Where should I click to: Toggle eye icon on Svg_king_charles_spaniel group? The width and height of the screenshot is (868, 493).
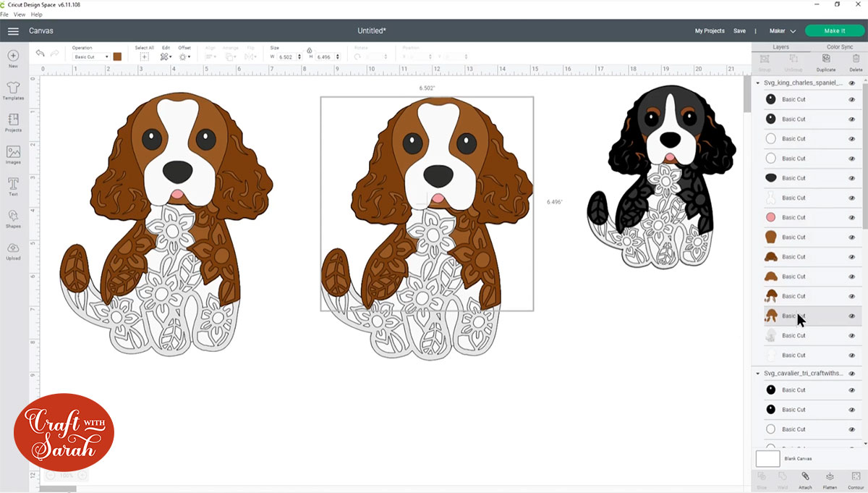tap(851, 83)
